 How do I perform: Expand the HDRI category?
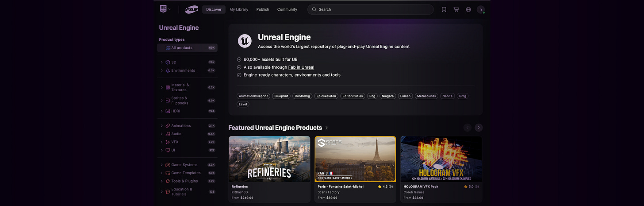tap(162, 111)
